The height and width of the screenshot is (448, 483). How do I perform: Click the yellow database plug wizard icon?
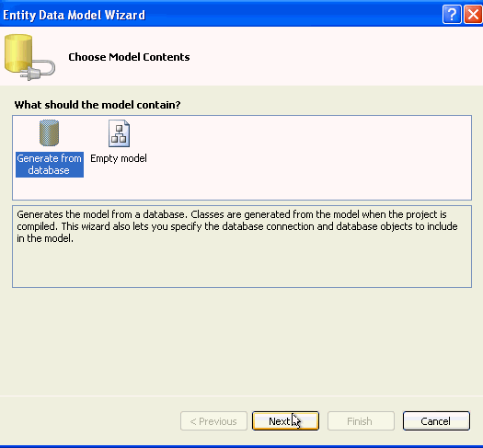pos(29,57)
